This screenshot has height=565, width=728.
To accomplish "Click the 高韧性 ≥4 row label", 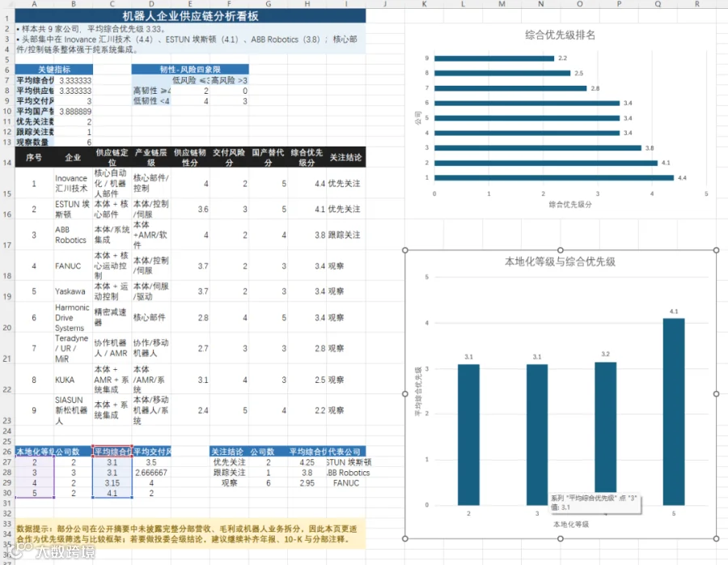I will pos(151,91).
